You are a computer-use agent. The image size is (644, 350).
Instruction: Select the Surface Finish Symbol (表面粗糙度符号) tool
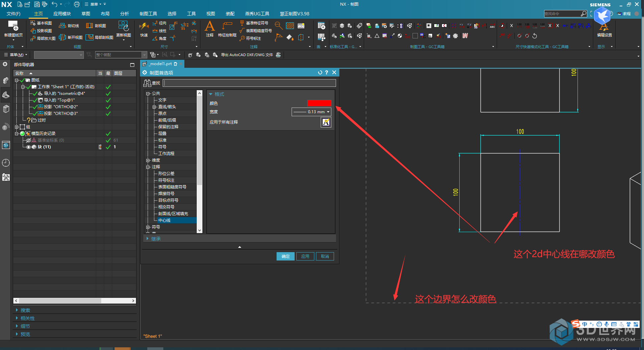click(x=256, y=31)
